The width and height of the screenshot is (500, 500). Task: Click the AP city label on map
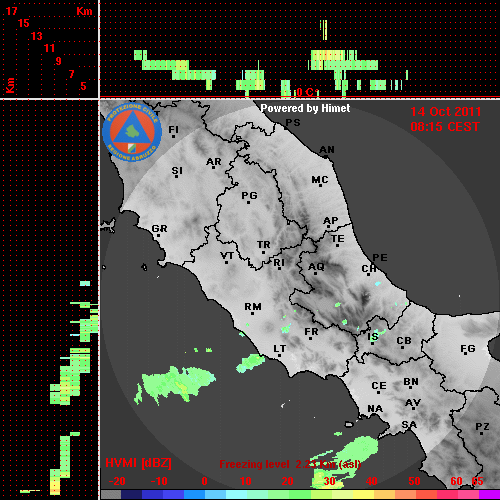coord(330,220)
